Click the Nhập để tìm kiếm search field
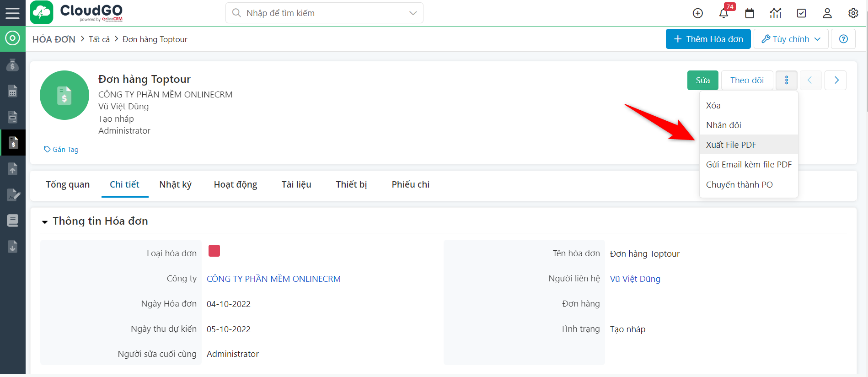Image resolution: width=868 pixels, height=377 pixels. [320, 13]
